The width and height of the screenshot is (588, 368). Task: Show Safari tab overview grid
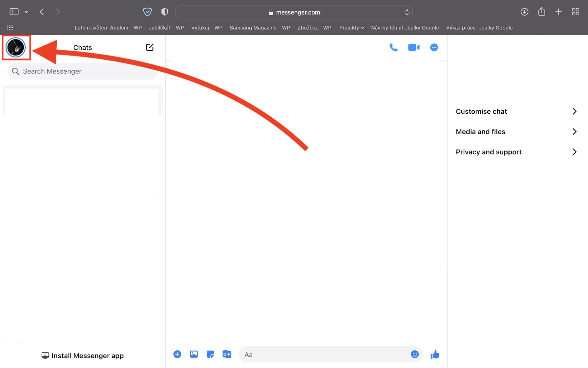point(576,12)
